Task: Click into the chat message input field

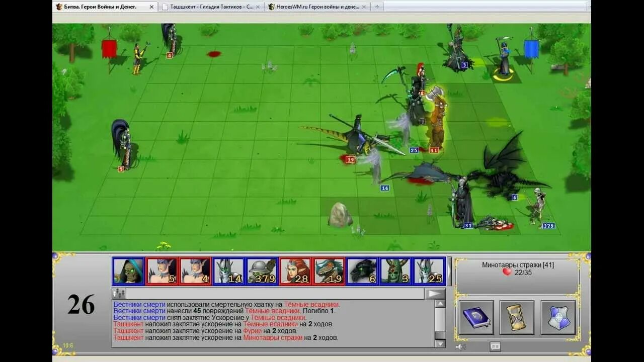Action: coord(275,294)
